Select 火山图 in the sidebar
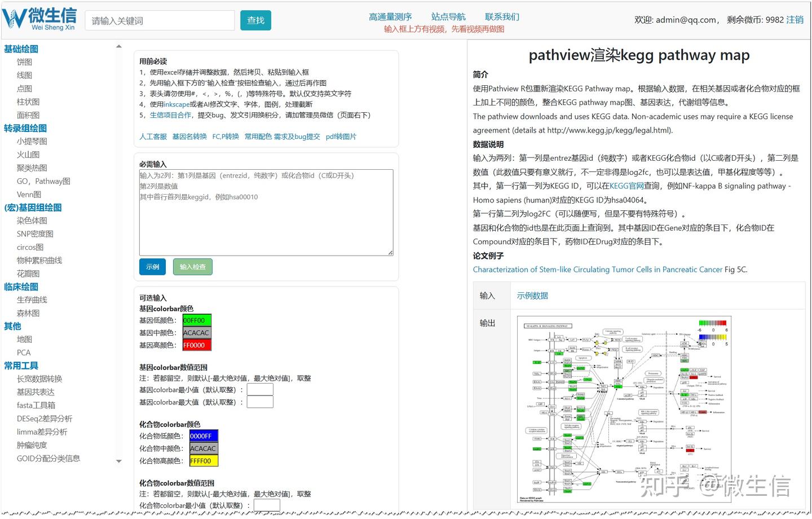Viewport: 812px width, 519px height. pos(28,155)
